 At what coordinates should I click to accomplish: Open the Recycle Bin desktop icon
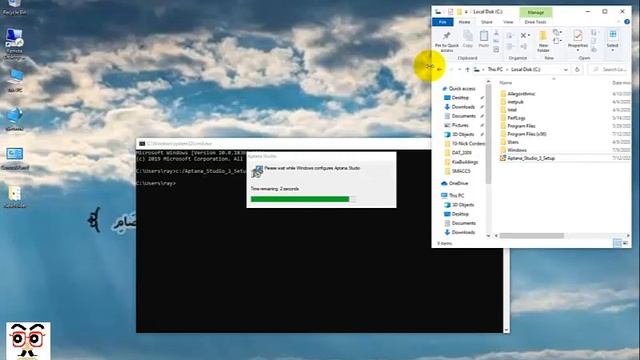15,7
